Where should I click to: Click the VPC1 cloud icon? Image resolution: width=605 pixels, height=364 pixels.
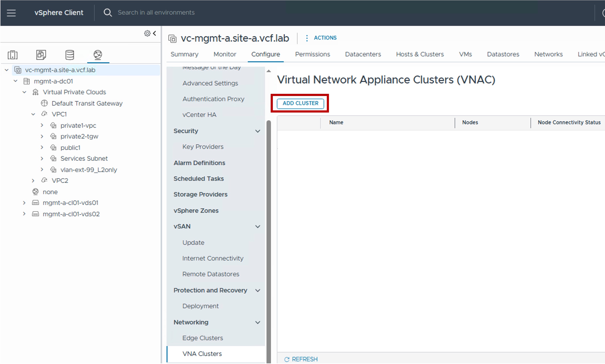tap(44, 114)
